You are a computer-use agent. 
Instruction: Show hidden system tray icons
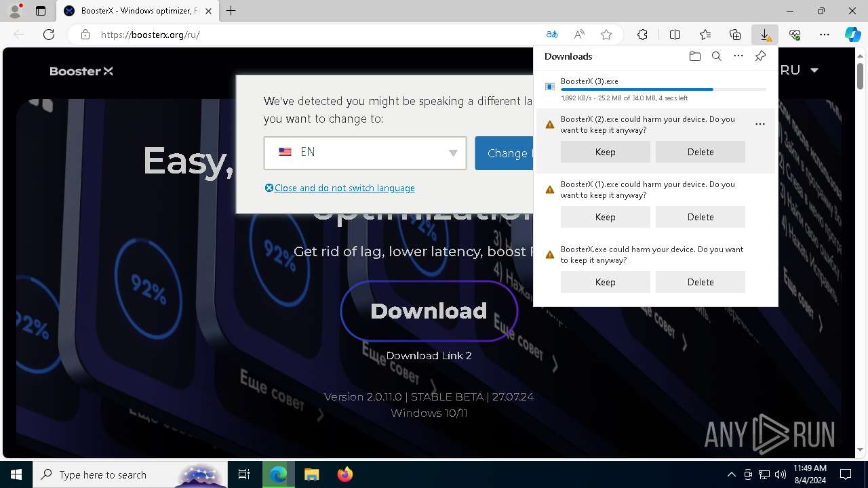click(x=731, y=474)
